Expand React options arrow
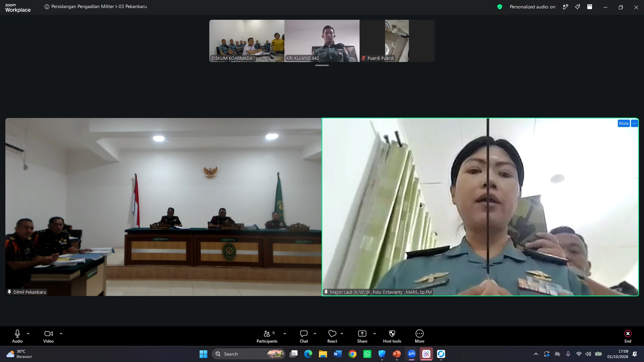This screenshot has width=644, height=362. tap(342, 334)
